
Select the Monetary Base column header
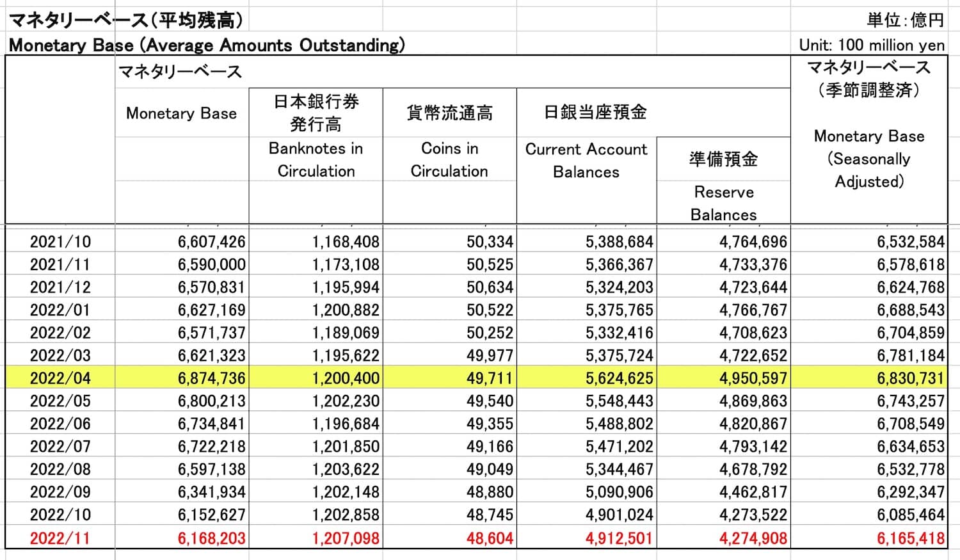(181, 113)
